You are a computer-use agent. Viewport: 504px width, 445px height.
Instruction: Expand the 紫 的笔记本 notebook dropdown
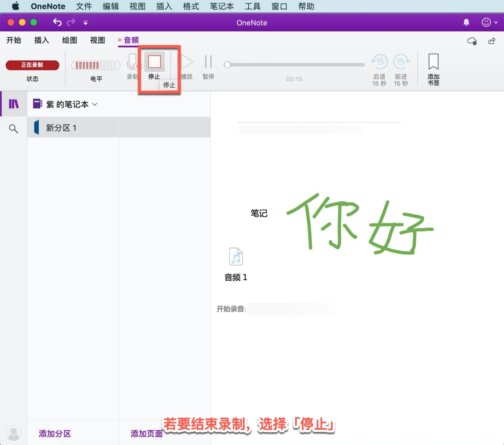(x=95, y=105)
